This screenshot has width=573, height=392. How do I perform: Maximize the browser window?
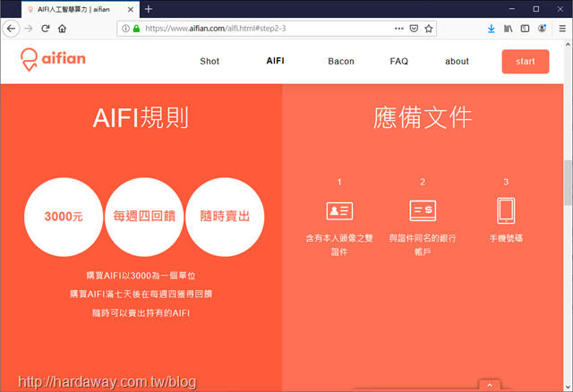point(535,9)
